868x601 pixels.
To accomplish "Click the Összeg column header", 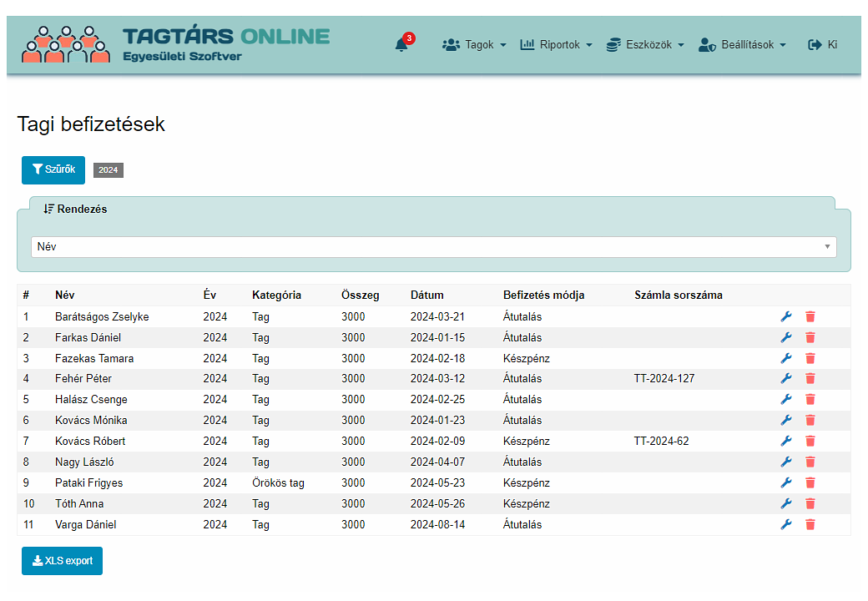I will [361, 295].
